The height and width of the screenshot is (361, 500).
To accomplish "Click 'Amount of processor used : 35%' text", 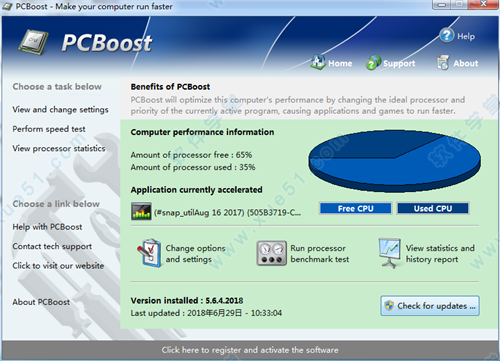I will [x=193, y=167].
